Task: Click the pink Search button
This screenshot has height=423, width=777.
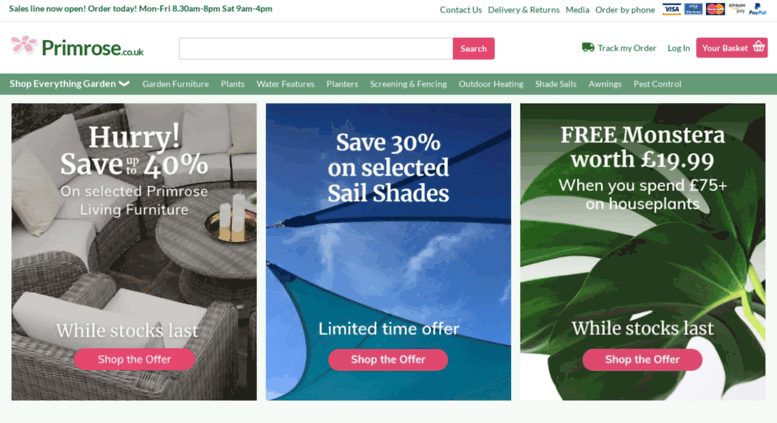Action: tap(473, 49)
